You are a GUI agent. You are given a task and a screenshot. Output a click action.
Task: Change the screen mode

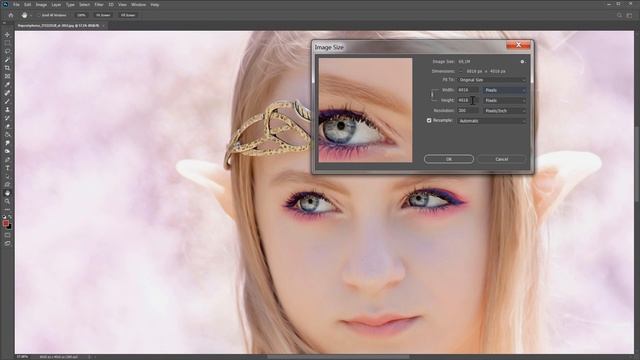point(7,244)
